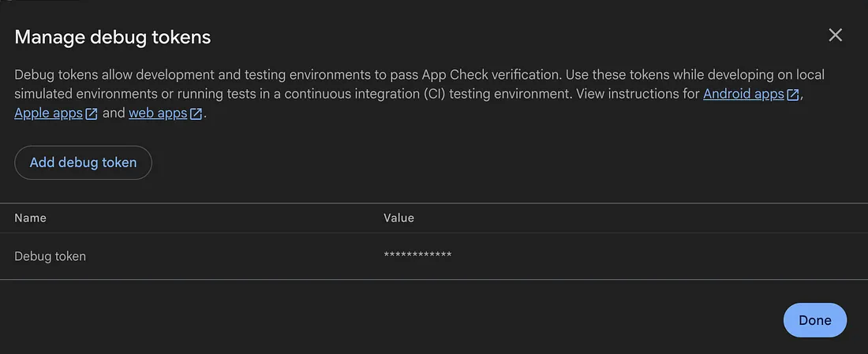Click the Name column header

31,218
